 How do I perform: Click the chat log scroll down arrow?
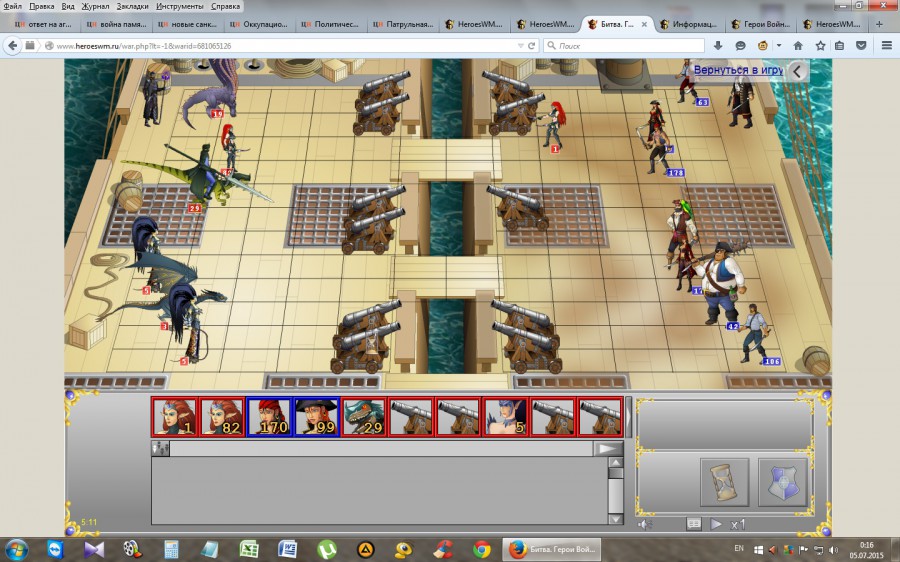click(x=615, y=519)
